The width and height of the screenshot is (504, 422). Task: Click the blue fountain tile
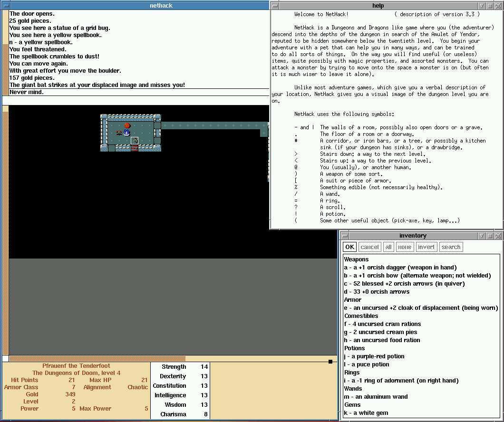(126, 133)
